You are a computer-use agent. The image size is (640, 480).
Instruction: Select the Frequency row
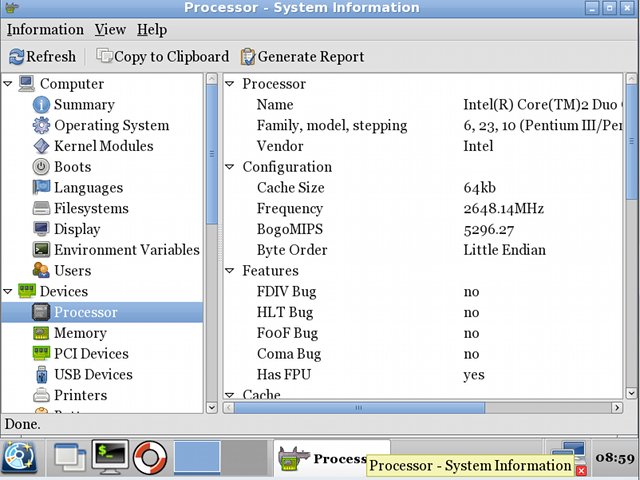click(x=424, y=208)
